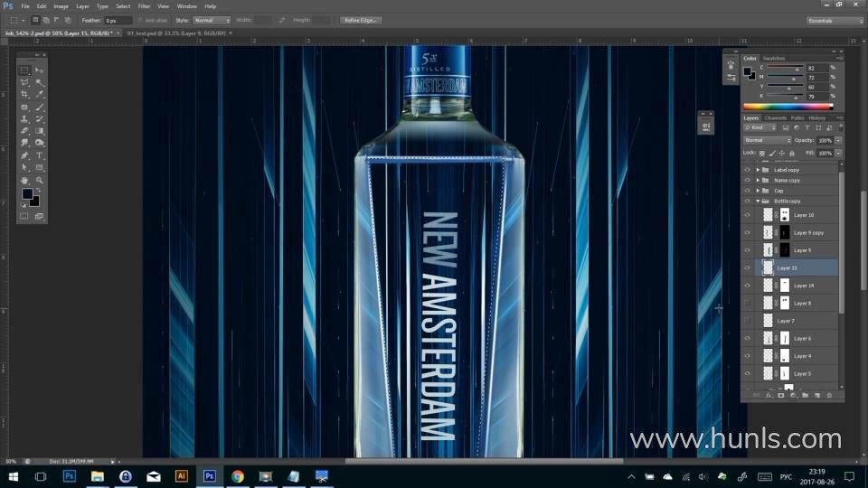Select the Rectangular Marquee tool
Screen dimensions: 868x488
24,70
